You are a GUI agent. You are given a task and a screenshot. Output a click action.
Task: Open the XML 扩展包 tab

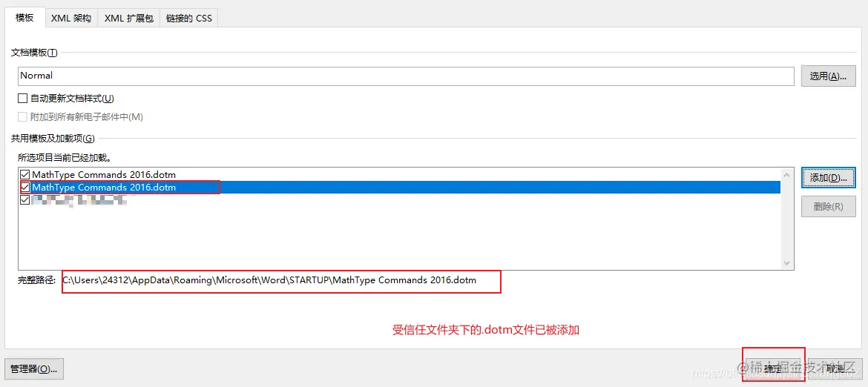coord(129,19)
